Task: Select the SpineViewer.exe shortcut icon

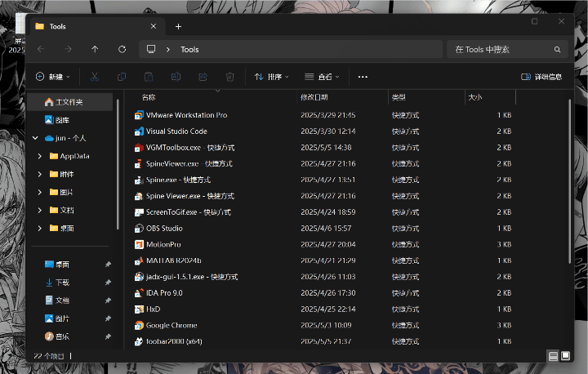Action: (139, 163)
